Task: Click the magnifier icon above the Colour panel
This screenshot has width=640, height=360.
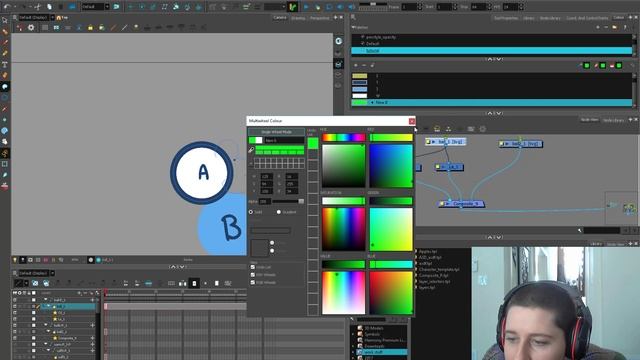Action: pos(353,17)
